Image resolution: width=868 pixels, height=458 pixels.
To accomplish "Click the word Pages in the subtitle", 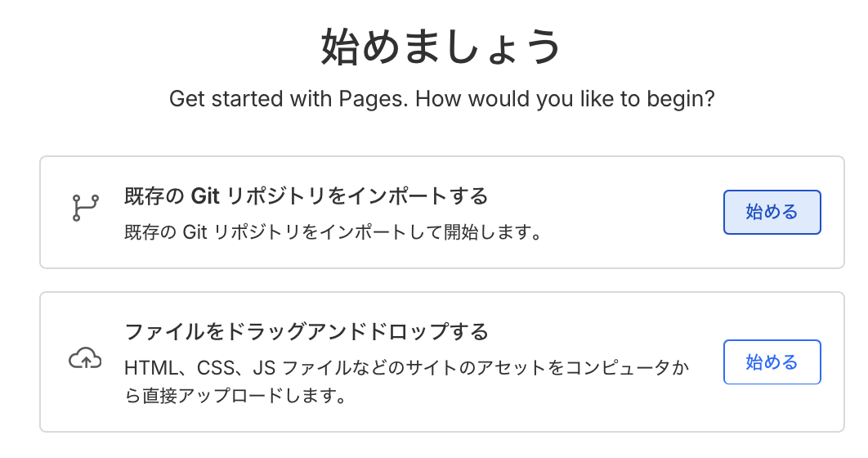I will [x=374, y=100].
